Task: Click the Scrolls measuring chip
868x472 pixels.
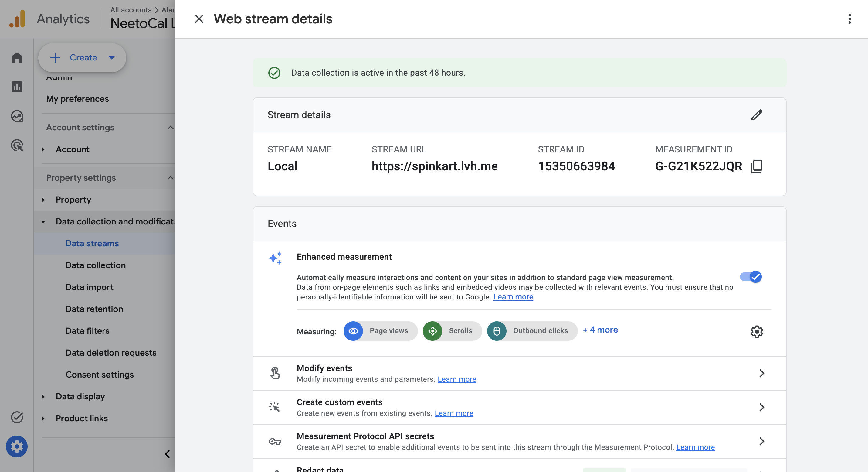Action: click(452, 331)
